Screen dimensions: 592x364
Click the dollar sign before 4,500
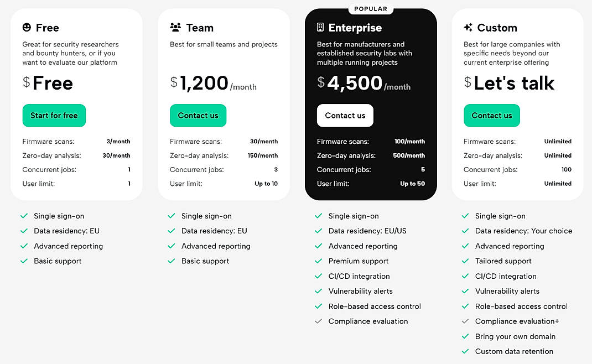point(321,82)
